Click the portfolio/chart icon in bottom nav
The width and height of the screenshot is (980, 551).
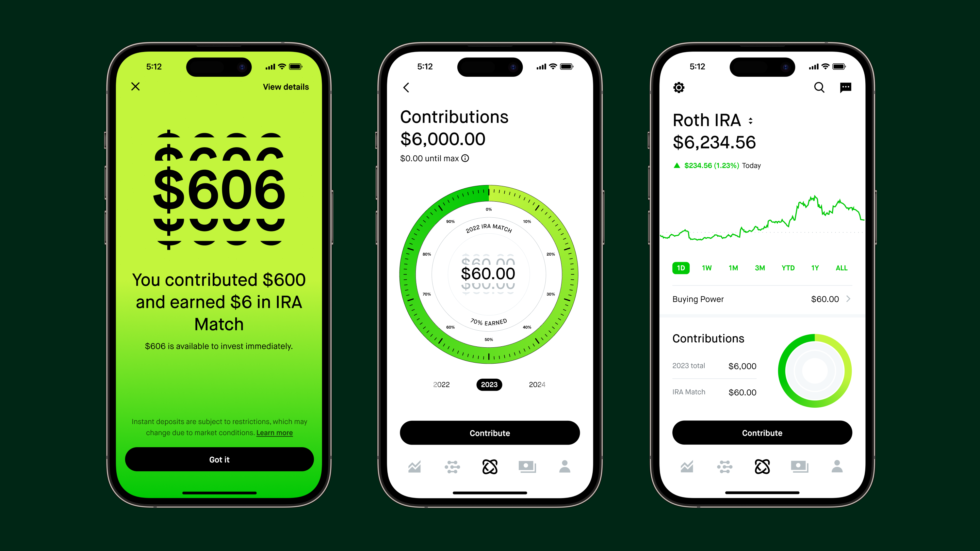(x=416, y=467)
